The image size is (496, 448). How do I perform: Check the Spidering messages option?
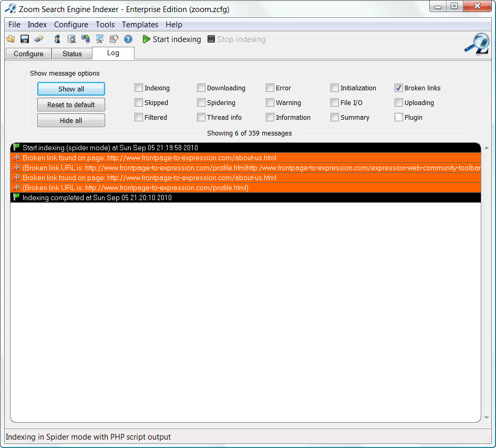click(201, 102)
